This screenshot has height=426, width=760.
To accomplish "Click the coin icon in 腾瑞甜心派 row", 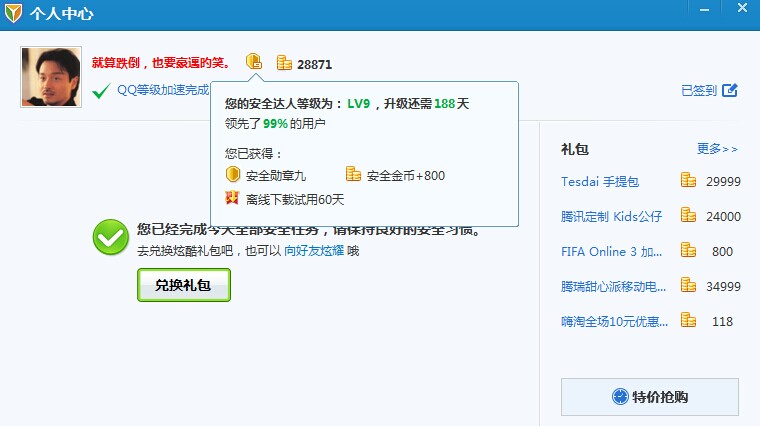I will [688, 285].
